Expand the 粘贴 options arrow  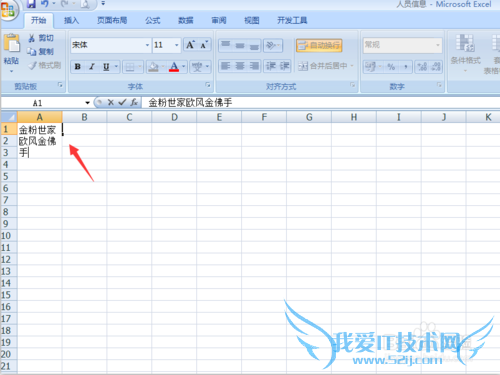coord(11,71)
